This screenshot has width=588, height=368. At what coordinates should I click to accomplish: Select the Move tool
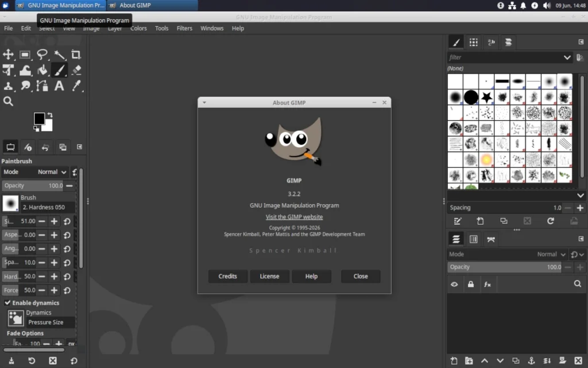(x=8, y=55)
